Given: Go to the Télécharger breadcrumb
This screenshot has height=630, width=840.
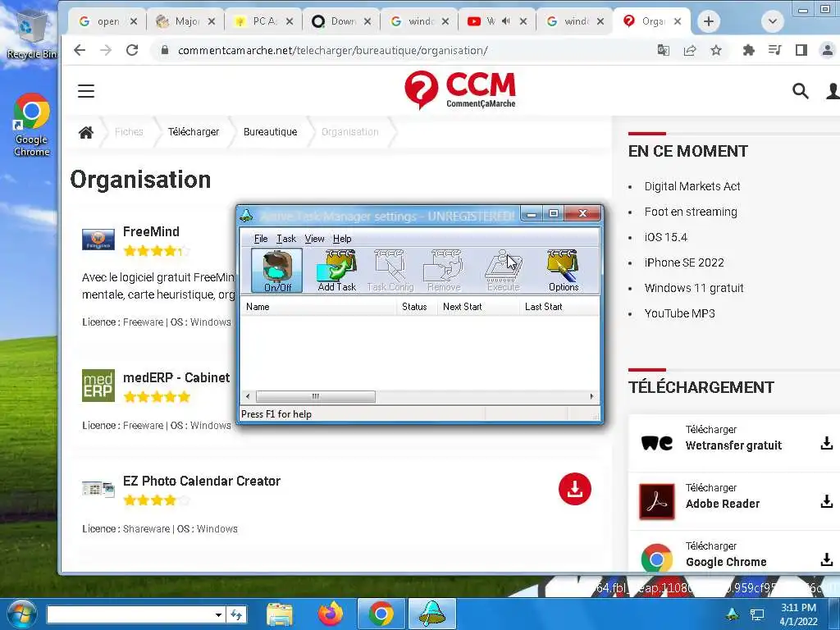Looking at the screenshot, I should click(194, 132).
